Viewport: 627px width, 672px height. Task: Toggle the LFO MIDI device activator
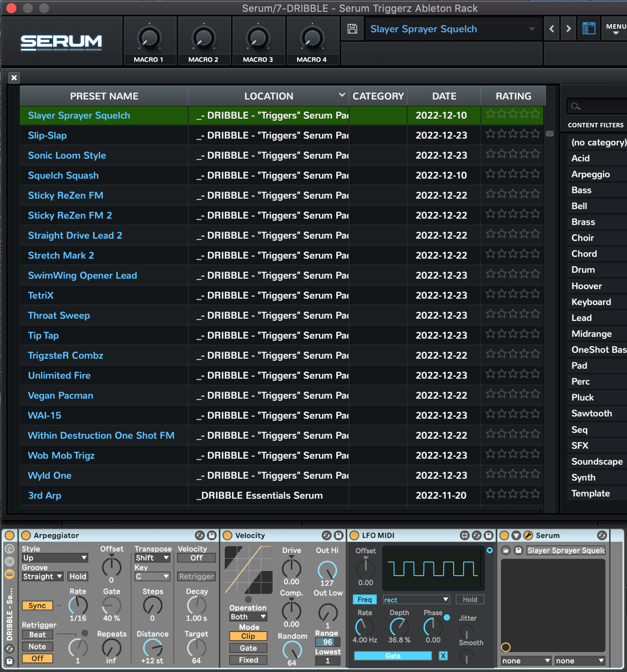[354, 535]
